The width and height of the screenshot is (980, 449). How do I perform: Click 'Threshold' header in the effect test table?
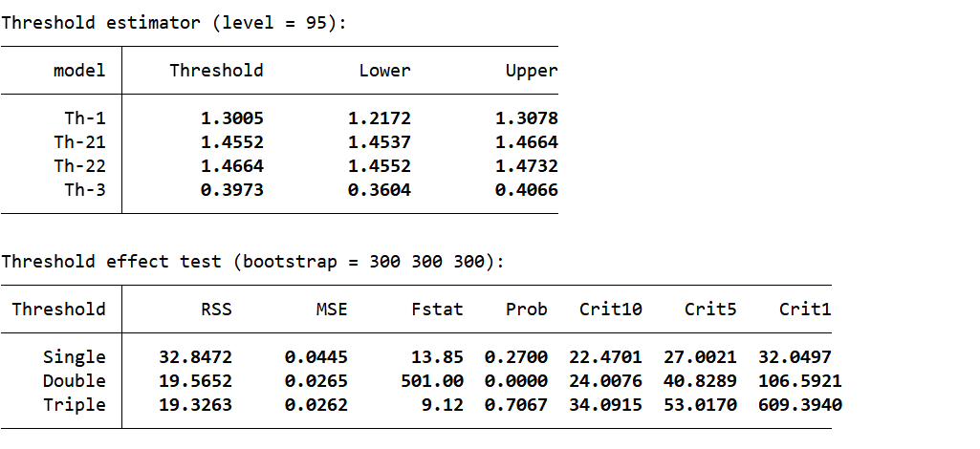point(58,310)
